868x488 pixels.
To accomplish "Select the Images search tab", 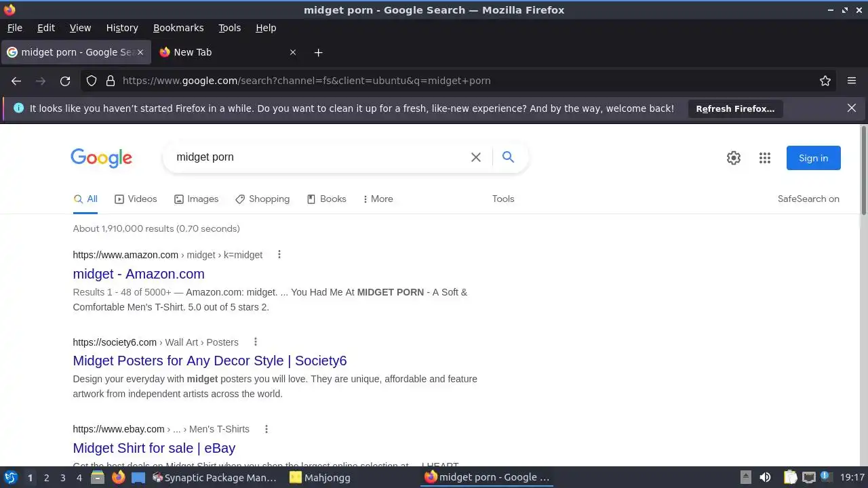I will click(196, 199).
